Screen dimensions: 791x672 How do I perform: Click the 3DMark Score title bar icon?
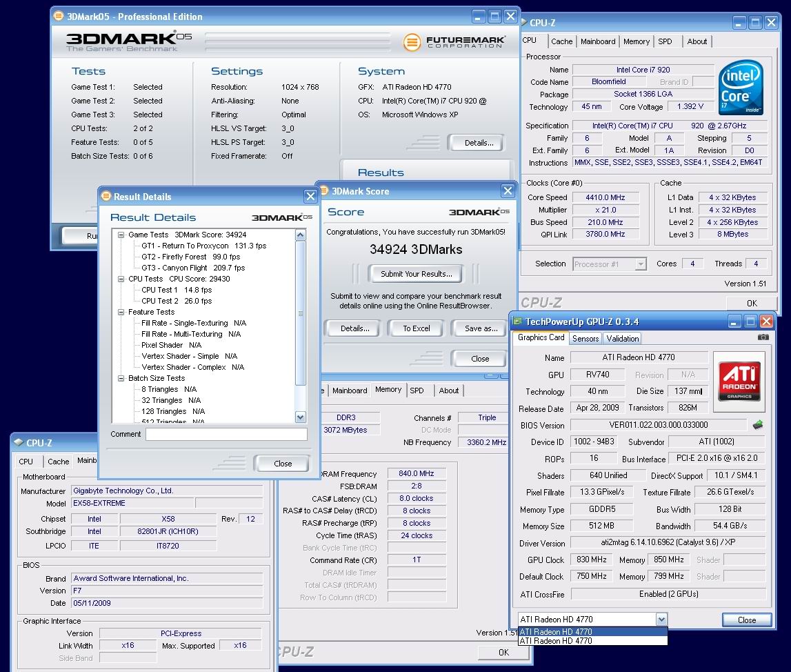(x=324, y=190)
